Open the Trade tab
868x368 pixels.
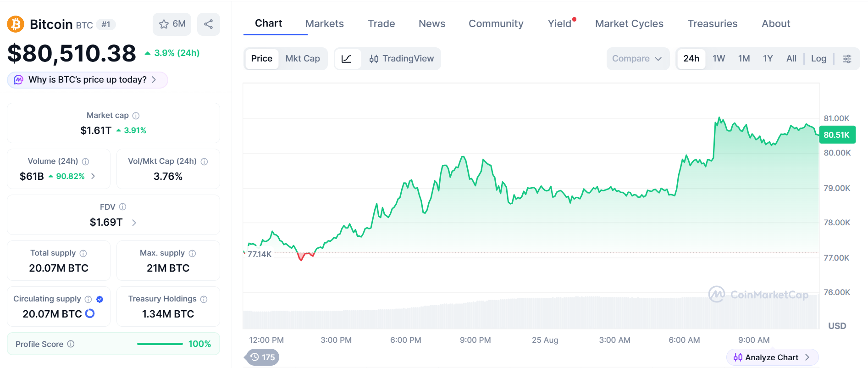coord(381,23)
